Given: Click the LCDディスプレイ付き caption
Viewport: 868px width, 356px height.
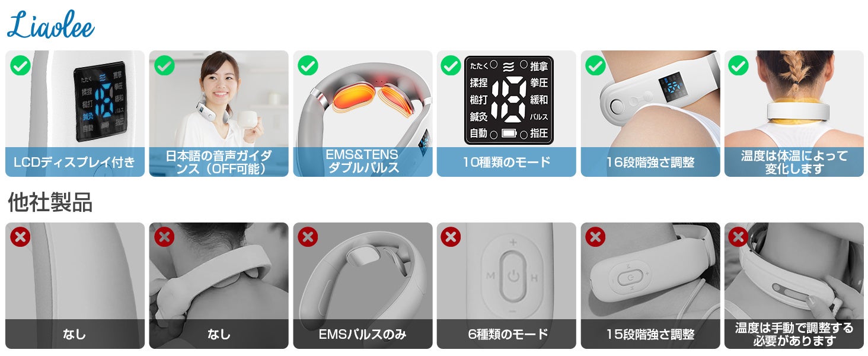Looking at the screenshot, I should (x=75, y=162).
